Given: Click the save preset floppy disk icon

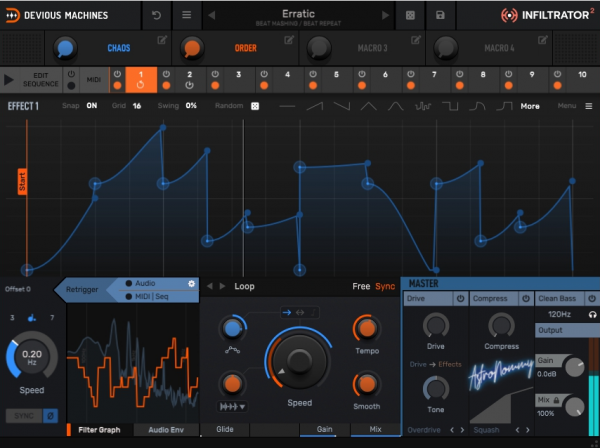Looking at the screenshot, I should [x=439, y=16].
